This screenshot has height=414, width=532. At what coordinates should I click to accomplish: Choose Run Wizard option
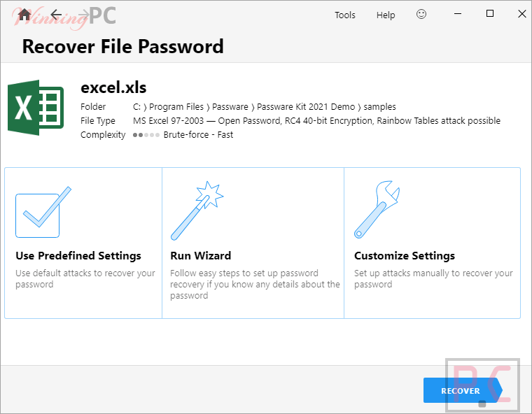[253, 243]
